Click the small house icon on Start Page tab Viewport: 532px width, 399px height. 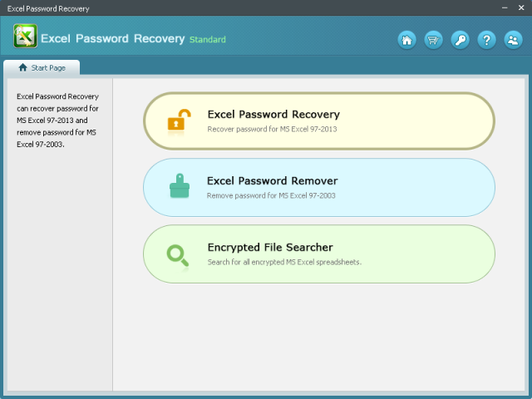(23, 68)
